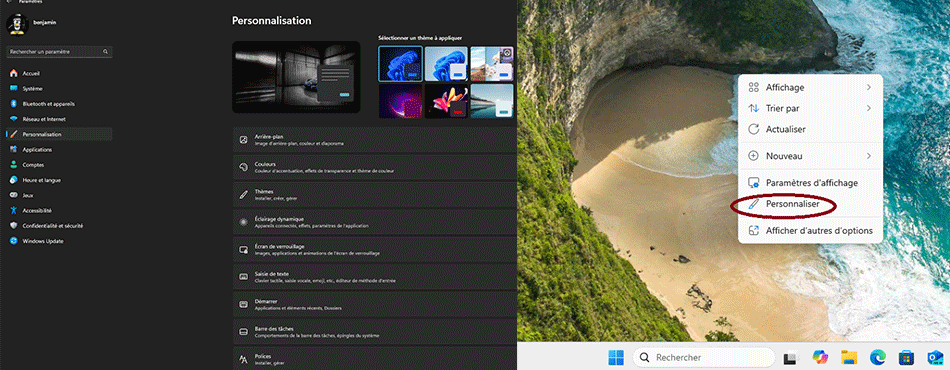Focus the Rechercher un paramètre search box

59,52
